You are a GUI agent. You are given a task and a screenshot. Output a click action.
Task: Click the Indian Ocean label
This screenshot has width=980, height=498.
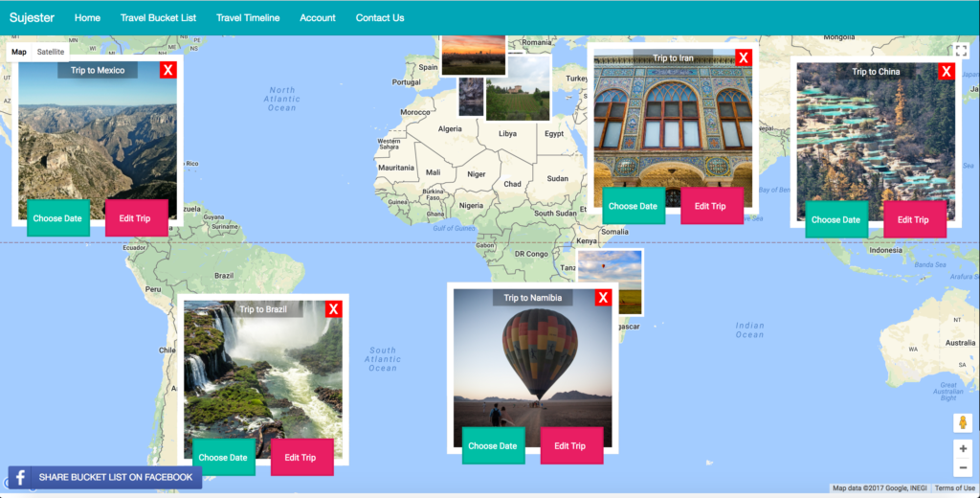pyautogui.click(x=749, y=329)
